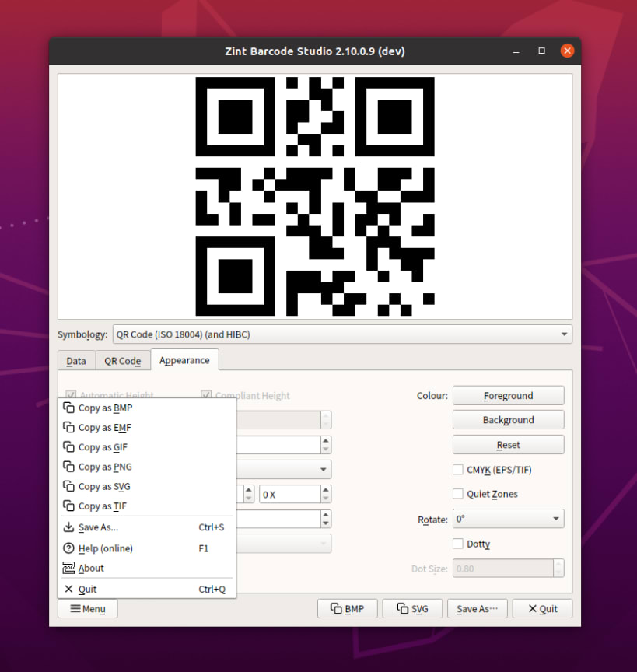Click the question mark icon for Help (online)
This screenshot has height=672, width=637.
(68, 548)
